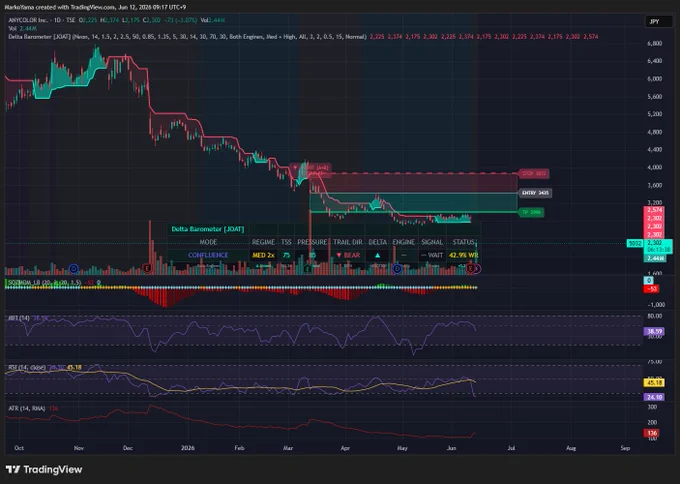This screenshot has height=484, width=680.
Task: Select the MFI (14) indicator legend
Action: point(27,318)
